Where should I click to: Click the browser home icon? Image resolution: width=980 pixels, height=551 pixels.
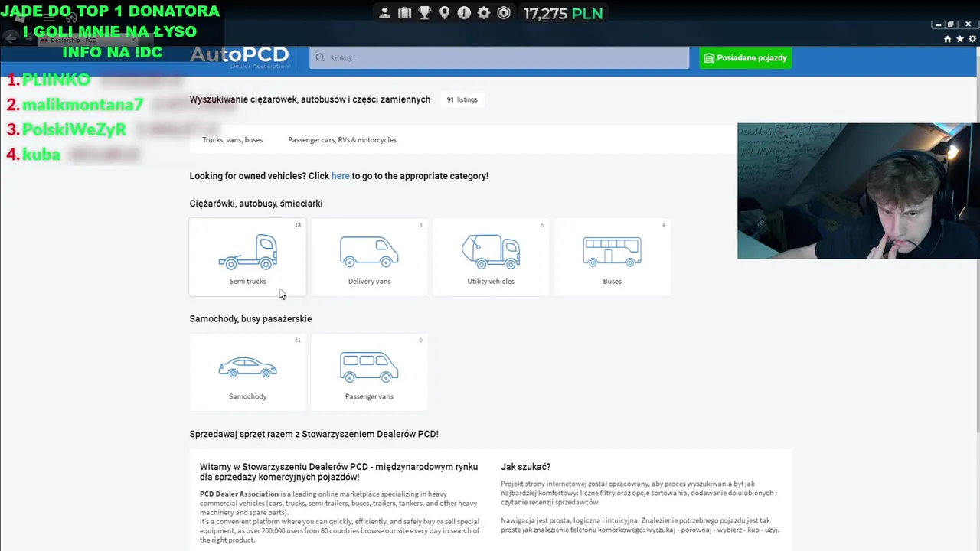coord(948,39)
